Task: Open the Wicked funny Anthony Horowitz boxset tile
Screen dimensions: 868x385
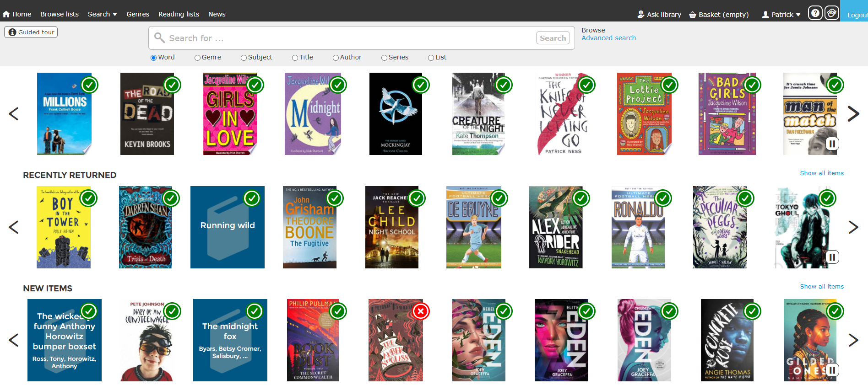Action: (x=65, y=340)
